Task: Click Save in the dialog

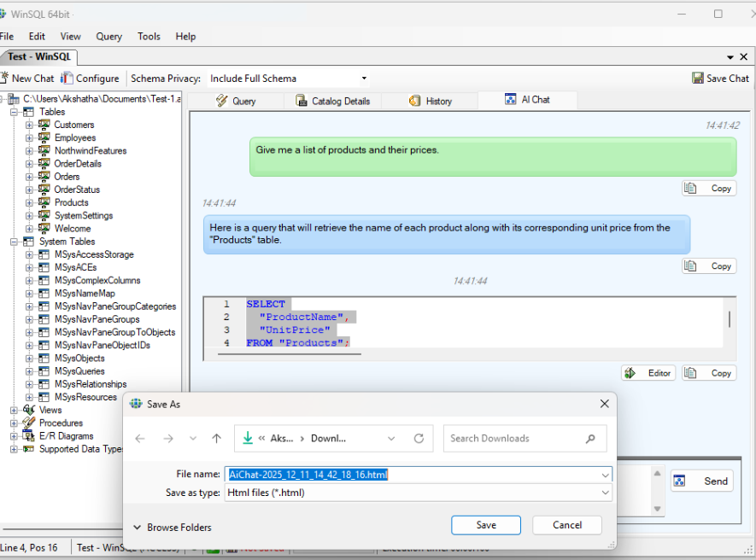Action: tap(486, 525)
